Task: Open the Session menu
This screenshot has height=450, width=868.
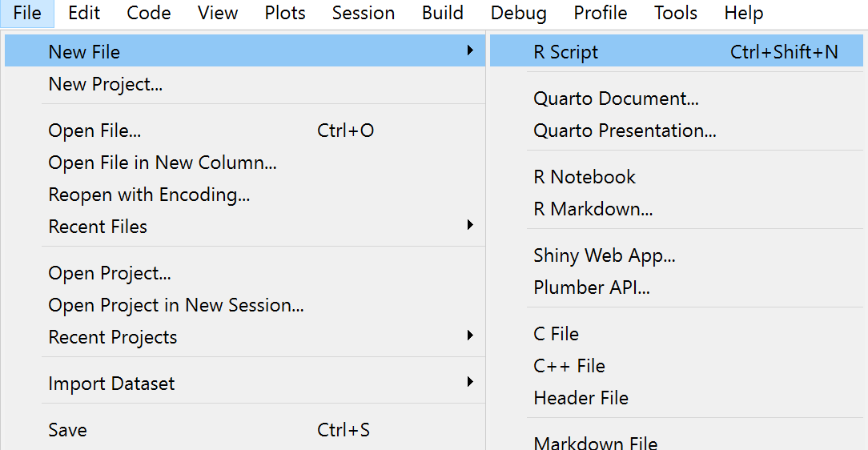Action: click(364, 14)
